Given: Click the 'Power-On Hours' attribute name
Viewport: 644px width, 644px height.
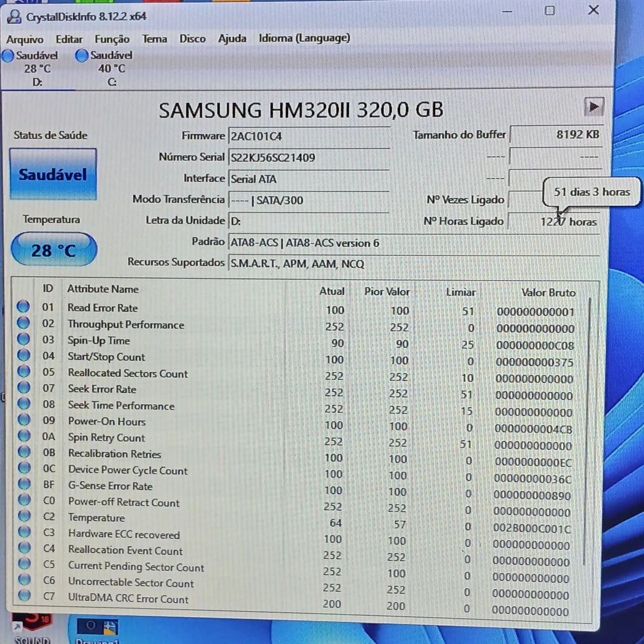Looking at the screenshot, I should tap(107, 421).
